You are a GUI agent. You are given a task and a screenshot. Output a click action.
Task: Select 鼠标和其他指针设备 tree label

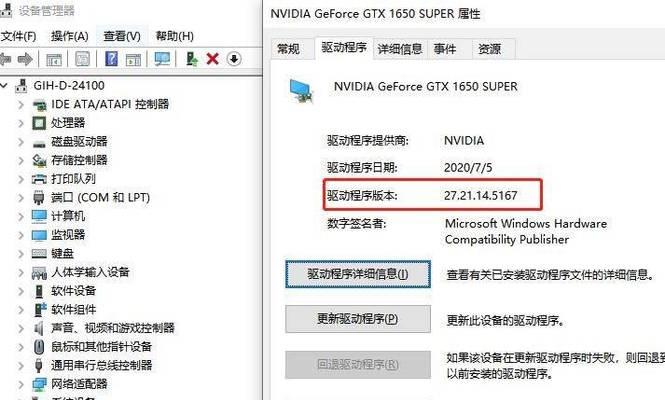(101, 347)
